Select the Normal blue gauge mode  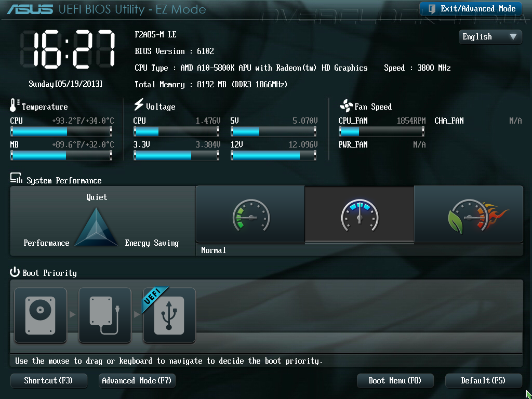(x=360, y=215)
